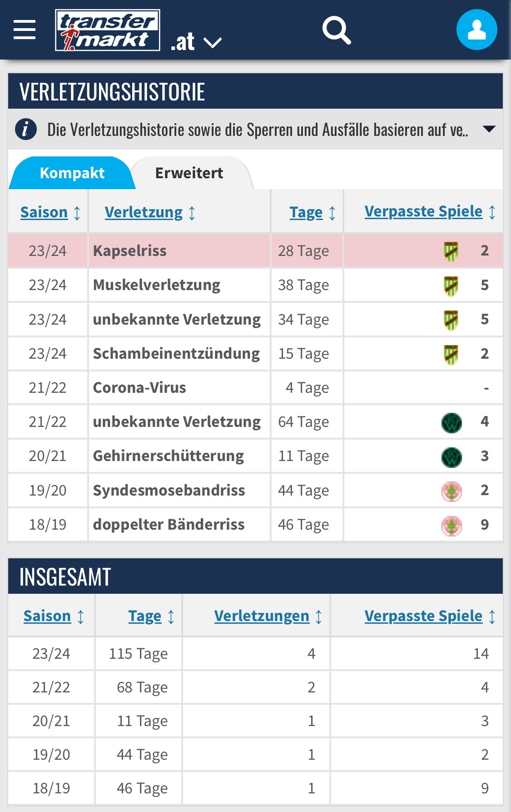The height and width of the screenshot is (812, 511).
Task: Sort by Verpasste Spiele in the Insgesamt table
Action: click(423, 616)
